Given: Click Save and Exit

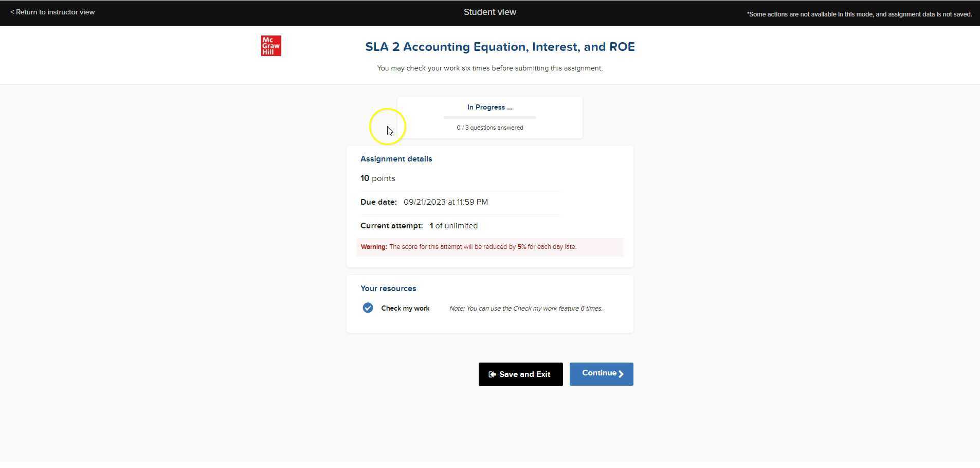Looking at the screenshot, I should point(520,374).
